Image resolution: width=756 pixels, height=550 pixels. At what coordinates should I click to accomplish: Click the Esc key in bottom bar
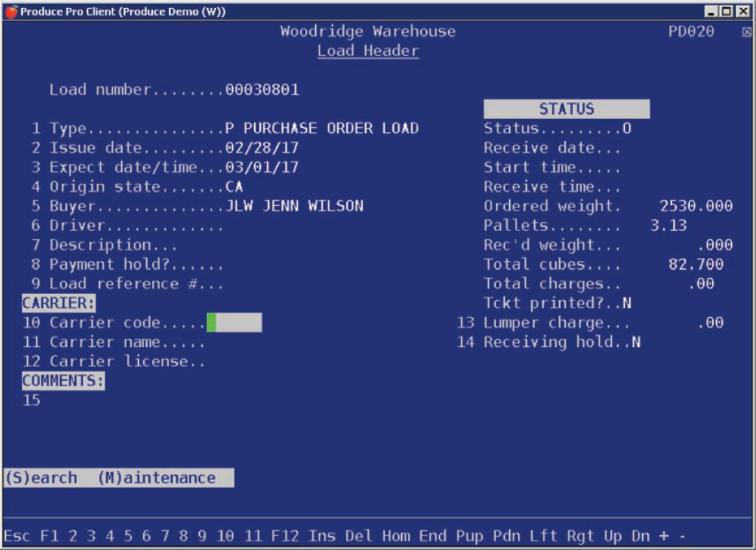click(x=17, y=536)
